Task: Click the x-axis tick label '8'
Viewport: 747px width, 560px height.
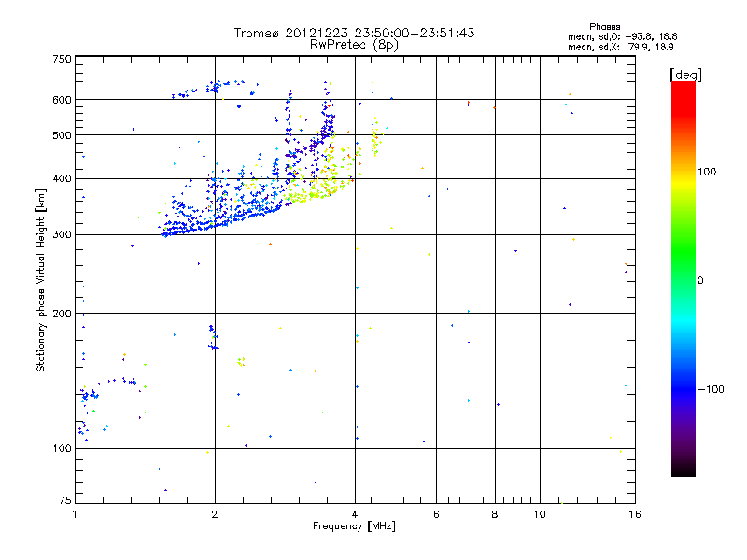Action: tap(495, 514)
